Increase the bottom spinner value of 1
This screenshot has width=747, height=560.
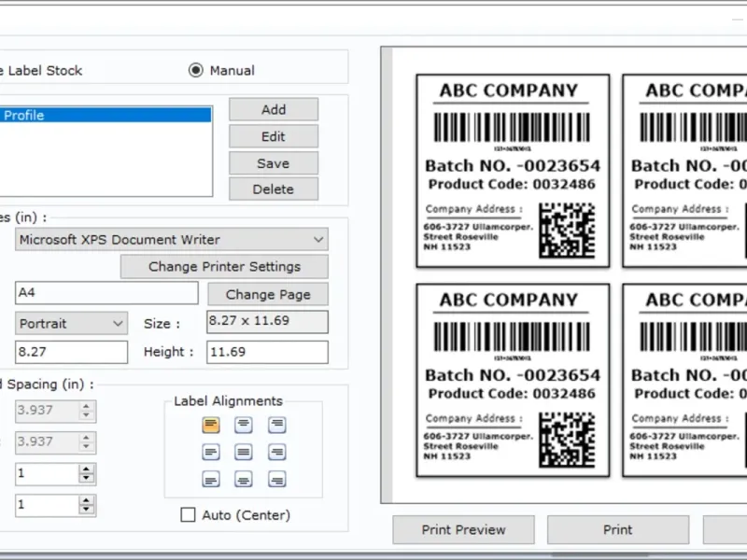pyautogui.click(x=86, y=500)
